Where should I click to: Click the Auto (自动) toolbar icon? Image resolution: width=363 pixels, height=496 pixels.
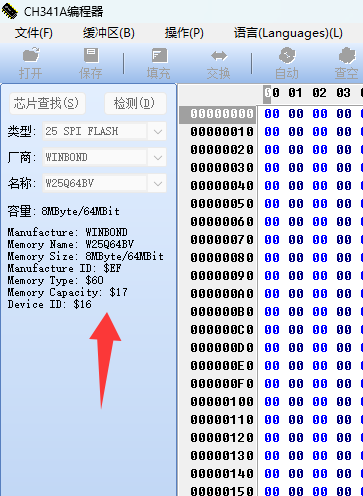tap(287, 63)
